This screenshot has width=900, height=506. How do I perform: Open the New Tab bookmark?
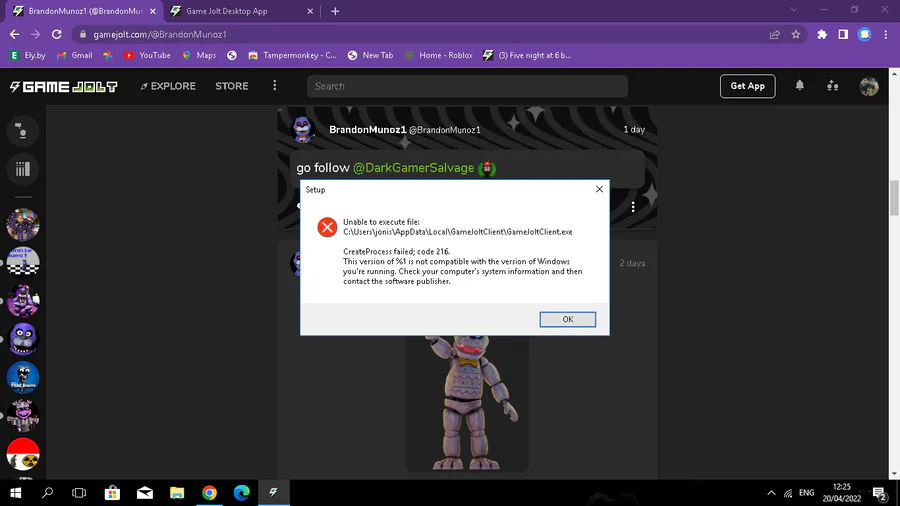[371, 55]
